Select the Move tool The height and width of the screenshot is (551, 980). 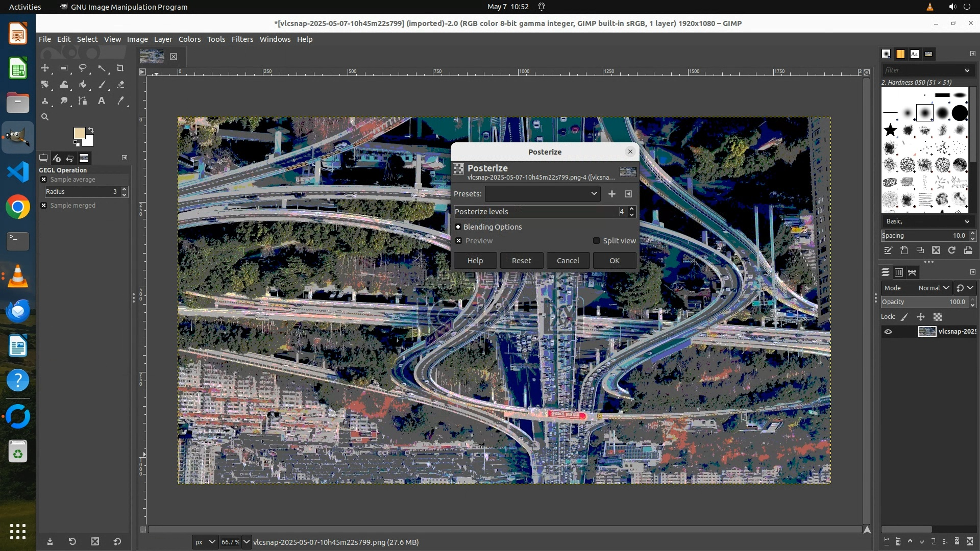click(x=45, y=68)
